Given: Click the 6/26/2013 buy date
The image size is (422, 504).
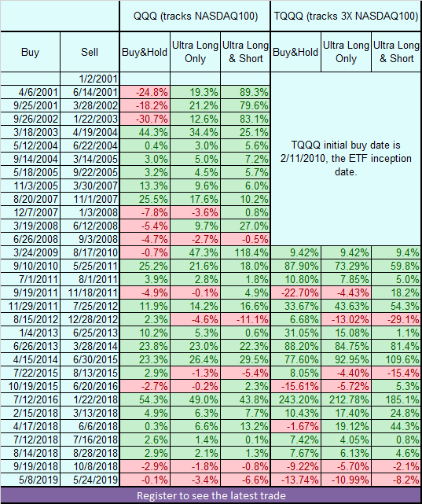Looking at the screenshot, I should point(30,346).
